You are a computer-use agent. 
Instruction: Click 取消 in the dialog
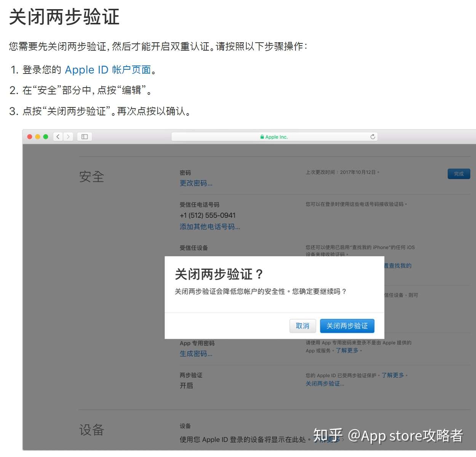[x=303, y=326]
